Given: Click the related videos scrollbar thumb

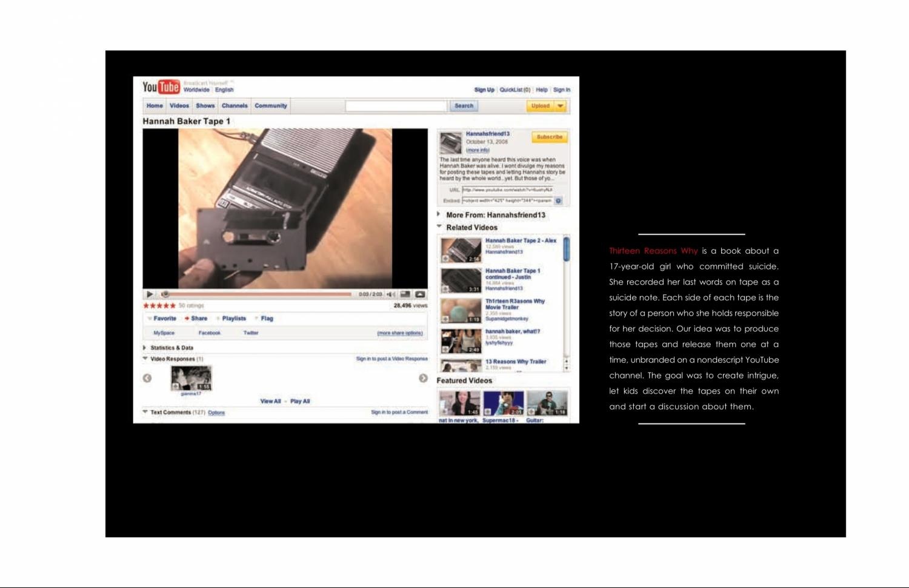Looking at the screenshot, I should pyautogui.click(x=567, y=249).
